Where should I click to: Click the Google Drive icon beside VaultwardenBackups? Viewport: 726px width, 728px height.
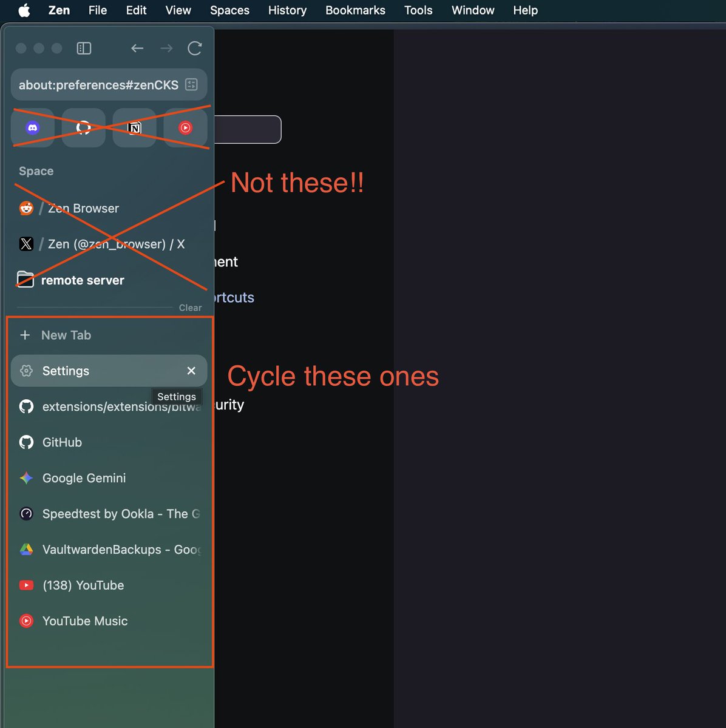(26, 550)
